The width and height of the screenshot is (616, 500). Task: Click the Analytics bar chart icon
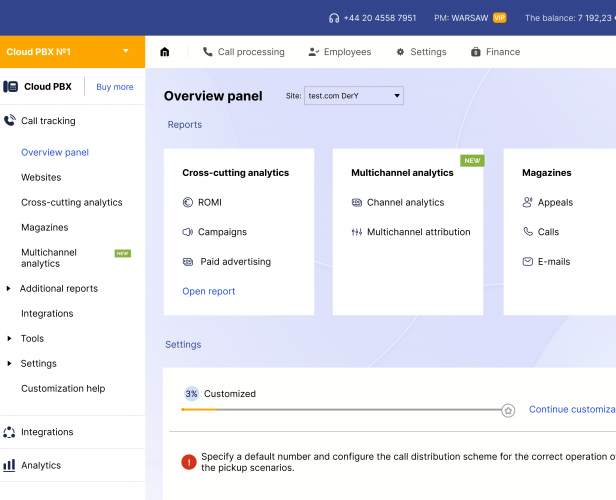click(x=9, y=465)
